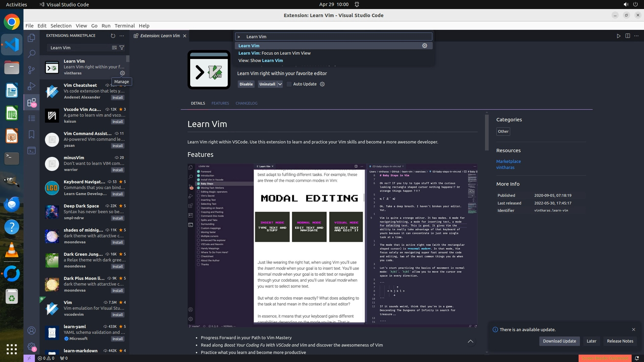
Task: Open the Source Control view
Action: click(32, 70)
